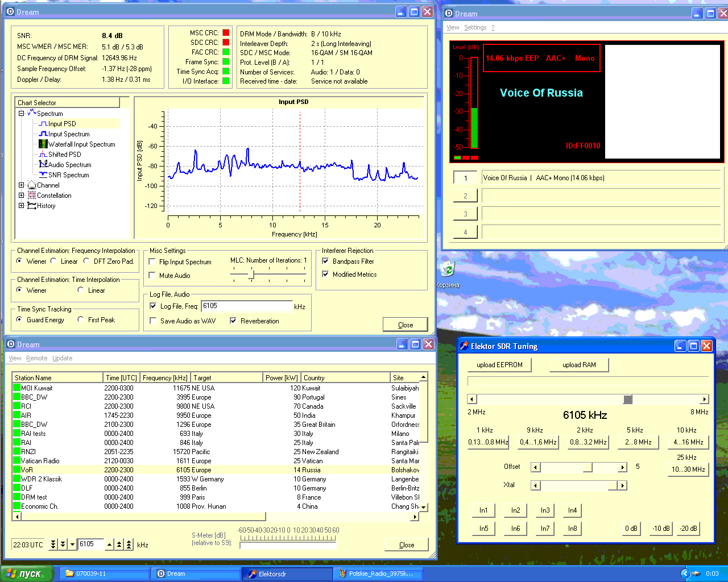Open 070039-11 folder in taskbar
The image size is (728, 582).
point(105,574)
